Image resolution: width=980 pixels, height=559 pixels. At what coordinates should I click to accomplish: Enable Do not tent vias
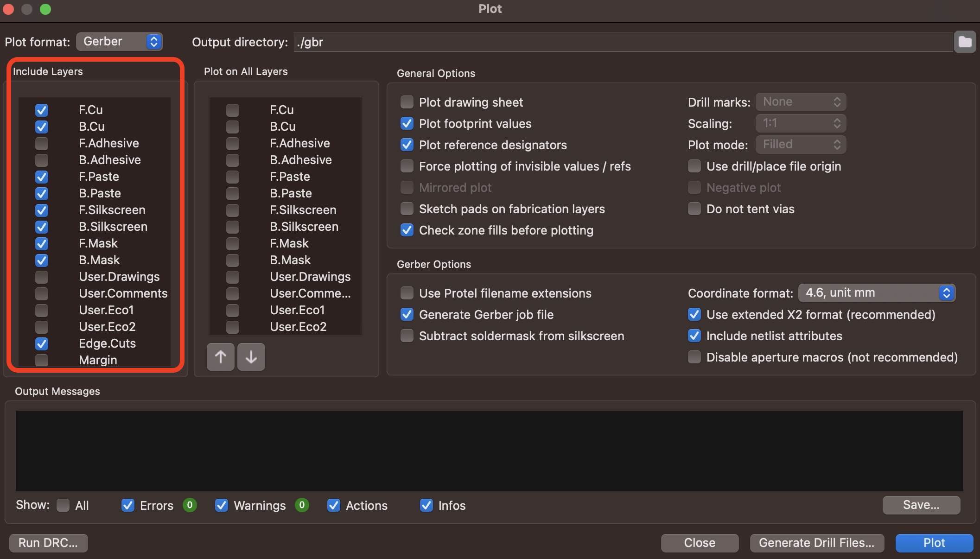click(694, 209)
